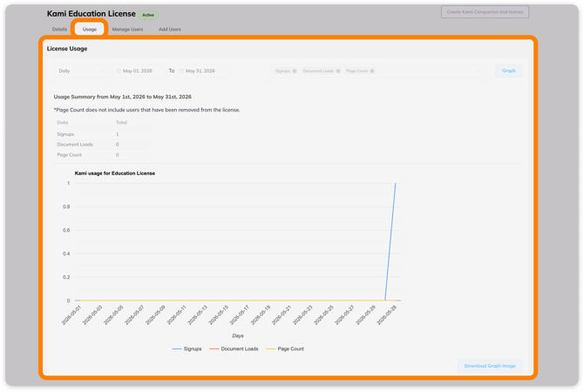Screen dimensions: 584x392
Task: Click calendar icon beside May 31, 2026
Action: pyautogui.click(x=182, y=71)
